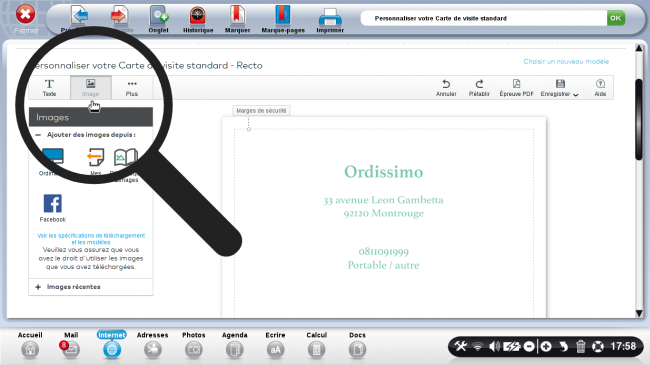Click the Enregistrer save icon
650x365 pixels.
pos(560,84)
